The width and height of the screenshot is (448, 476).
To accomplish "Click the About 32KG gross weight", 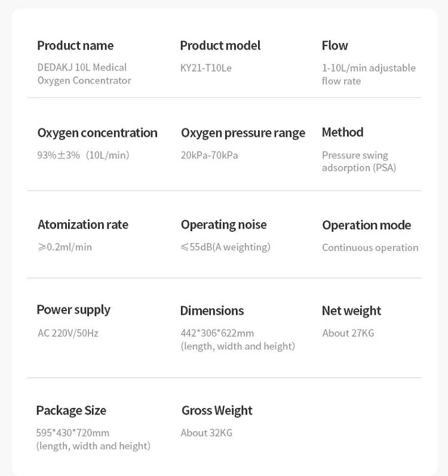I will pos(207,433).
